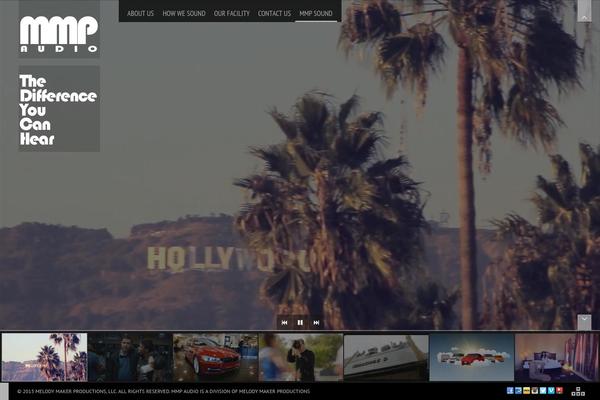This screenshot has height=400, width=600.
Task: Go to Our Facility page
Action: (x=232, y=13)
